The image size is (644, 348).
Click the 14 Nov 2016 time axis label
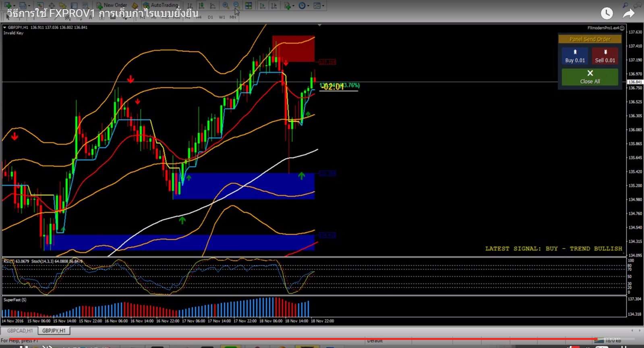(x=12, y=321)
